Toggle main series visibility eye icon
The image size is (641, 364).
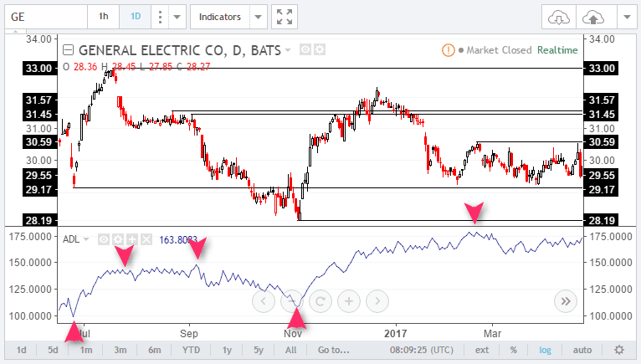[305, 50]
